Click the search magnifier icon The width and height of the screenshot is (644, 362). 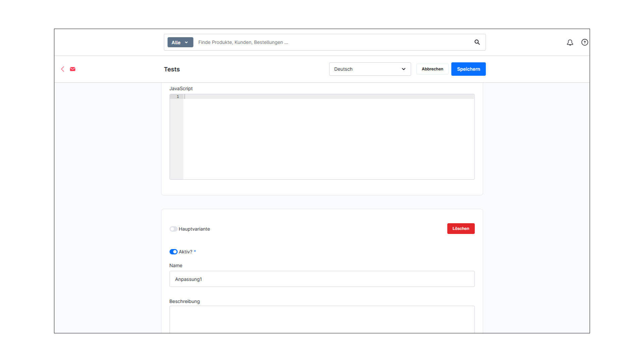point(477,42)
